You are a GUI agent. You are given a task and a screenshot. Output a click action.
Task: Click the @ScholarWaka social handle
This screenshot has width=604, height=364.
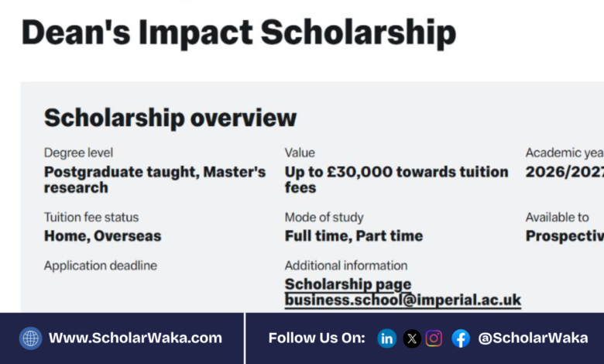coord(533,338)
